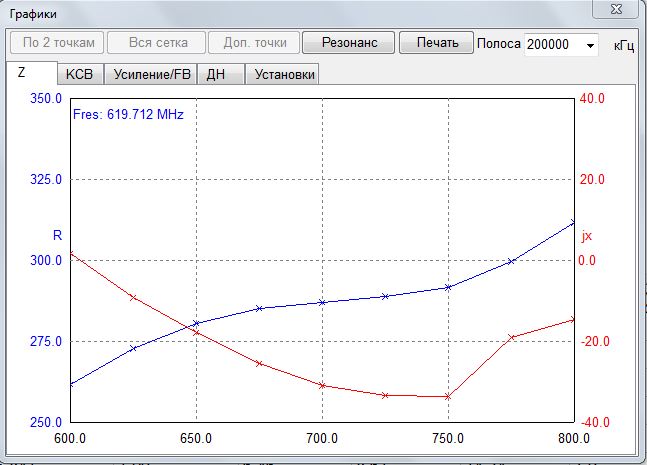647x465 pixels.
Task: Click the 300.0 left axis value
Action: 46,260
